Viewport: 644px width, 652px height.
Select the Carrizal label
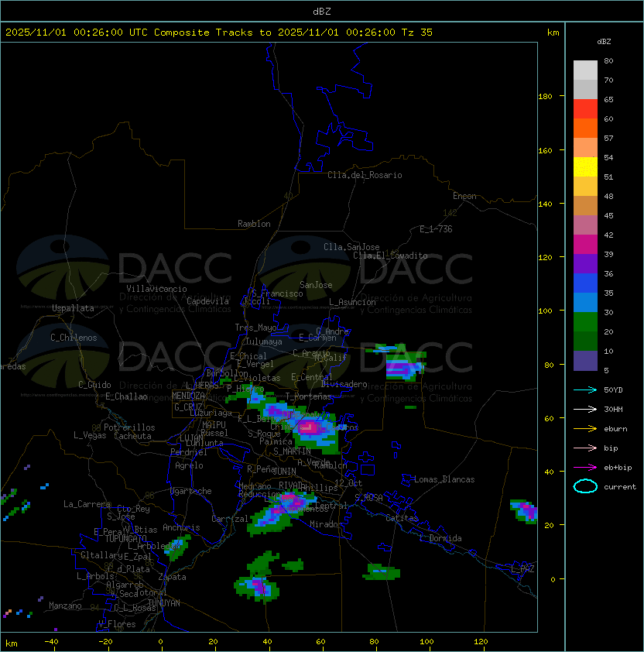[x=230, y=519]
